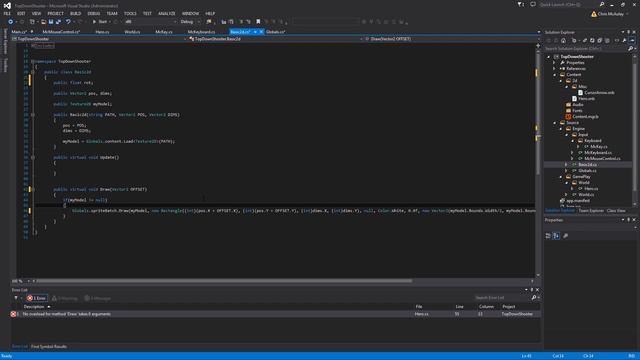
Task: Click the feedback icon in title bar
Action: click(533, 4)
